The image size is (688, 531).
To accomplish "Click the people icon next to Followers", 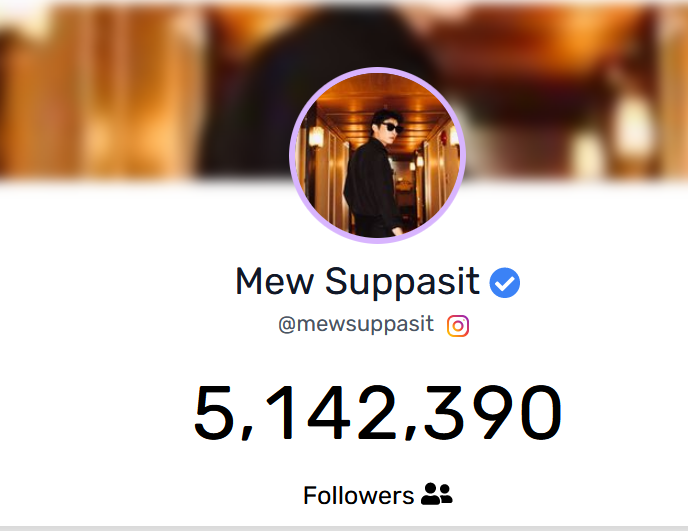I will tap(437, 494).
